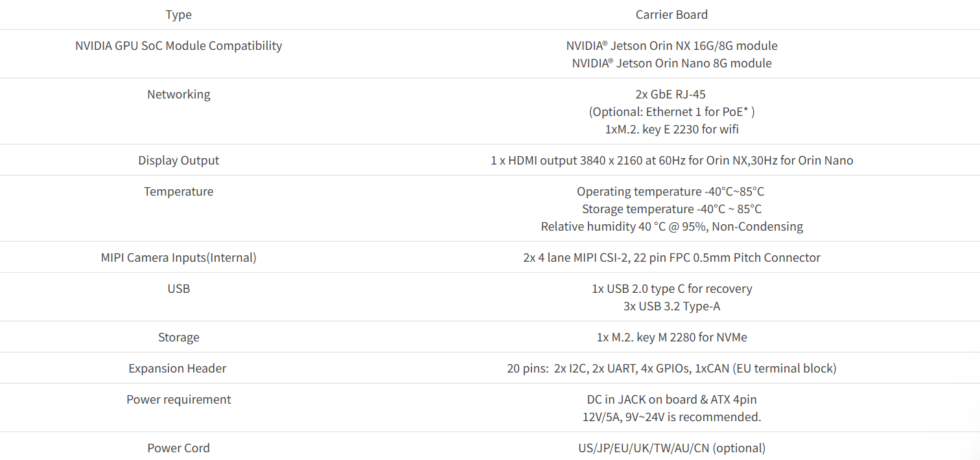Screen dimensions: 980x460
Task: Click the "USB" row label
Action: click(178, 289)
